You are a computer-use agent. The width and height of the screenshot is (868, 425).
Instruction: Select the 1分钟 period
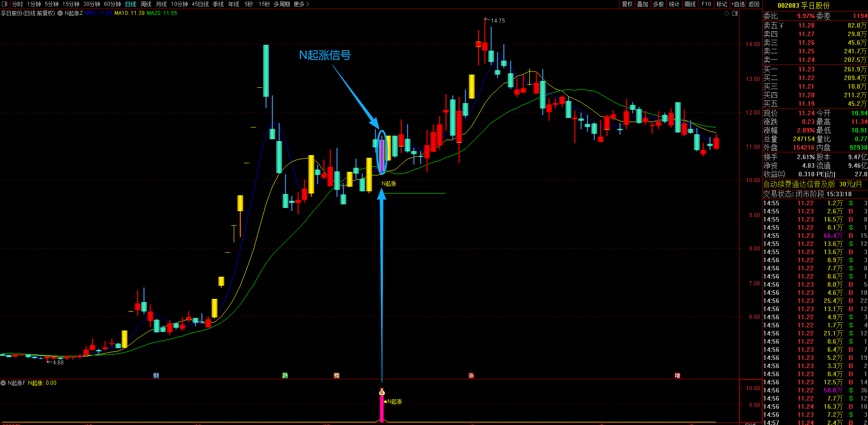coord(34,4)
